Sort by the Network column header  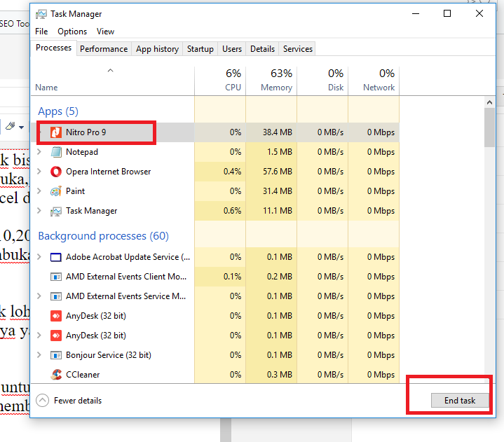coord(374,81)
